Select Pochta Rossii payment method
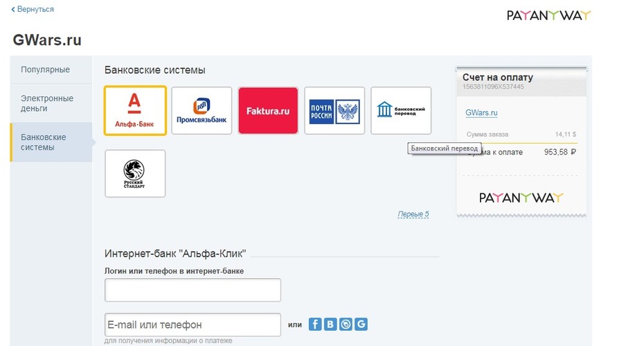The image size is (644, 346). tap(334, 110)
